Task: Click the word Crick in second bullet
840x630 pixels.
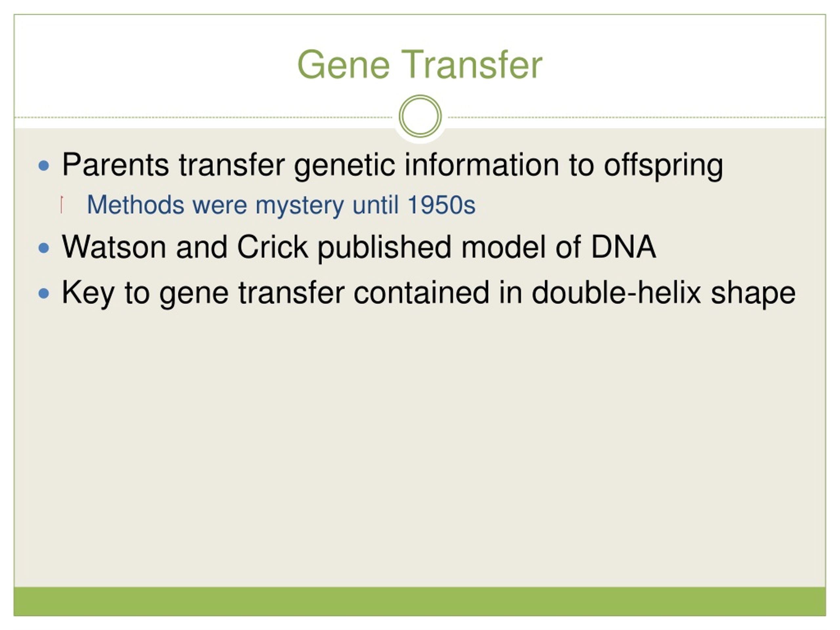Action: [x=272, y=247]
